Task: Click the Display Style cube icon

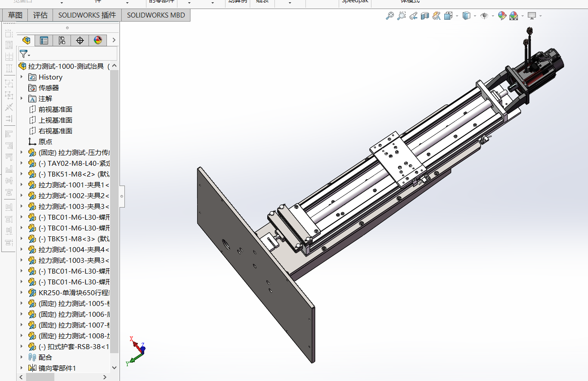Action: coord(466,16)
